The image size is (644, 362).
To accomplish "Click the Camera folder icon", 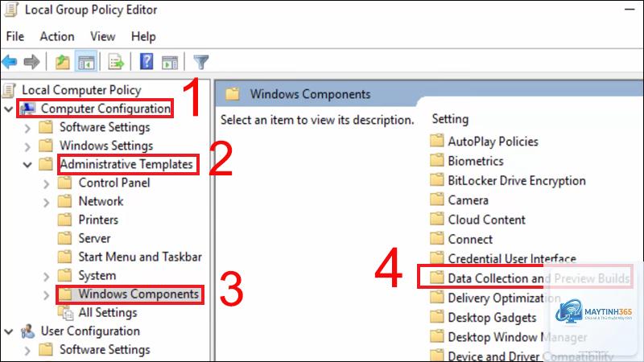I will coord(436,200).
